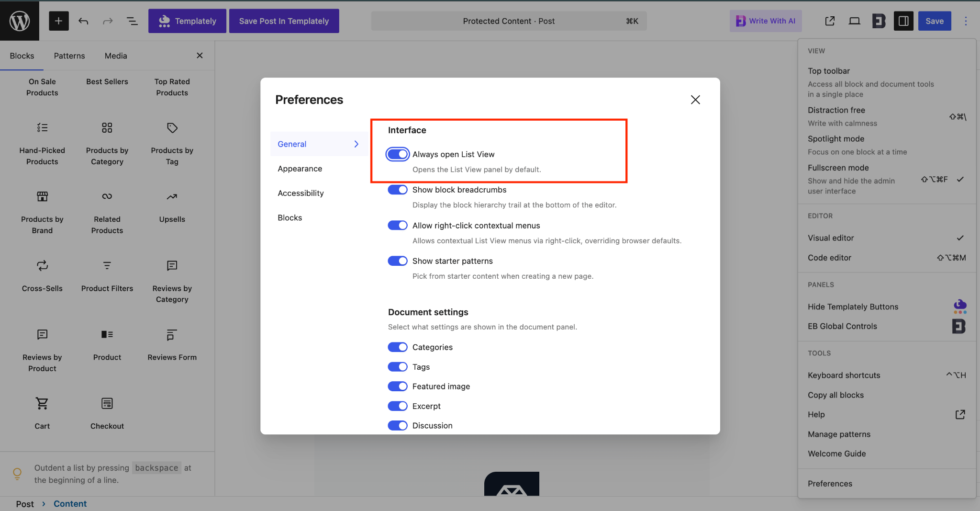The width and height of the screenshot is (980, 511).
Task: Click the Templately button
Action: [187, 21]
